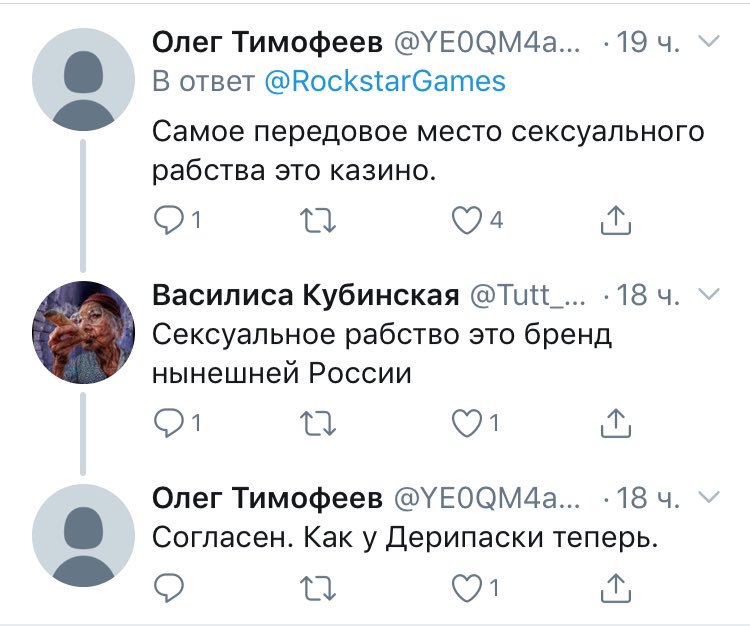The width and height of the screenshot is (750, 626).
Task: Like the last tweet mentioning Дерипаски
Action: [467, 587]
